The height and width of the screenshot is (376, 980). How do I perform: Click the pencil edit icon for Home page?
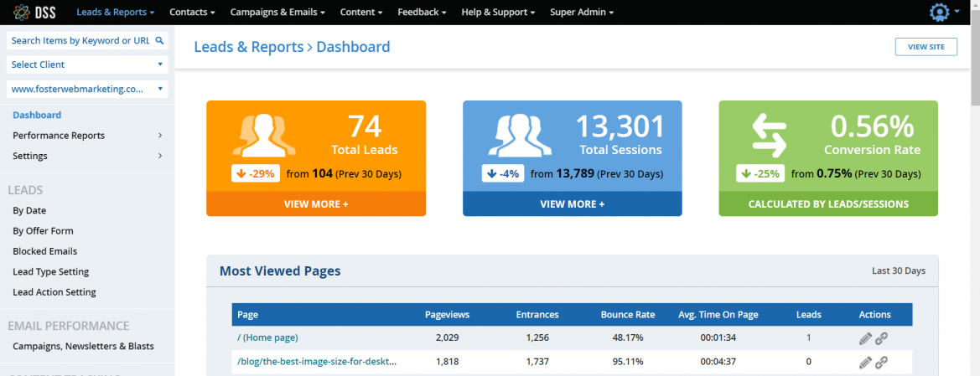click(x=866, y=338)
